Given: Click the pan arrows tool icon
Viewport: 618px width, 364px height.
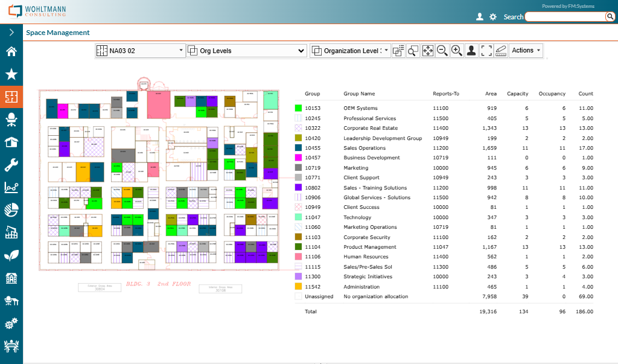Looking at the screenshot, I should click(428, 51).
